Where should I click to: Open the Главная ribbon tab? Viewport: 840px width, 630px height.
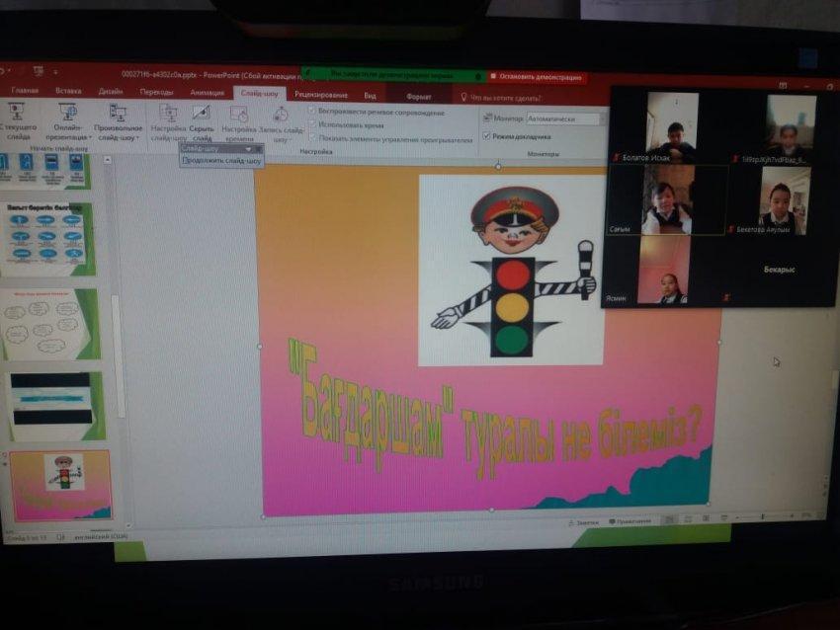click(x=25, y=91)
